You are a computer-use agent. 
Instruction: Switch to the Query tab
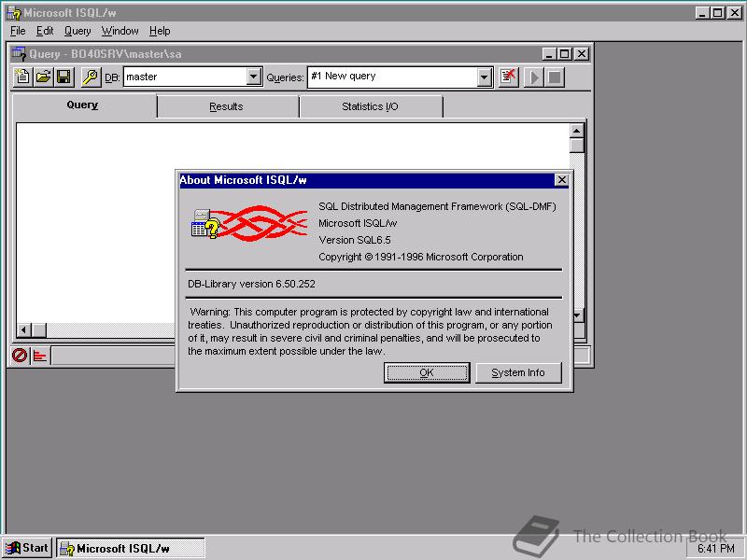(84, 105)
